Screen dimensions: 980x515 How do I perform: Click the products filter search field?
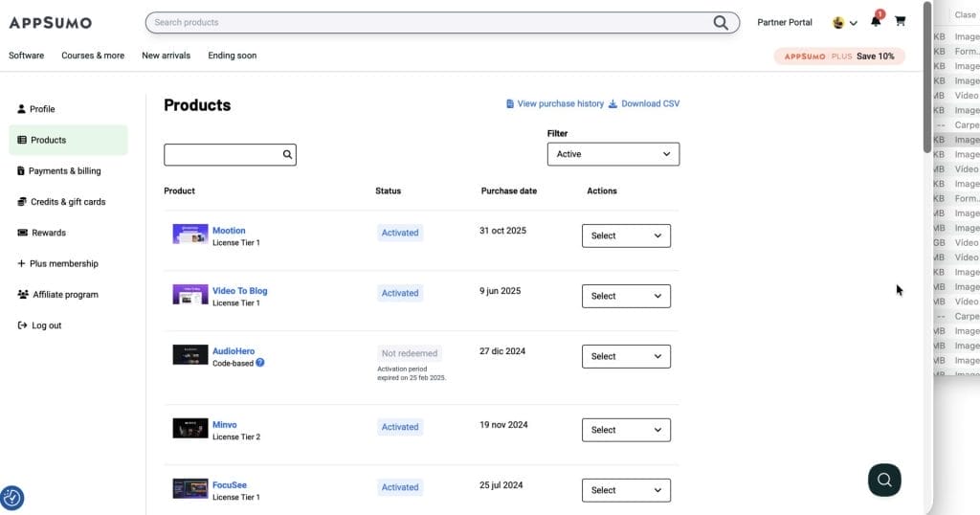tap(222, 154)
